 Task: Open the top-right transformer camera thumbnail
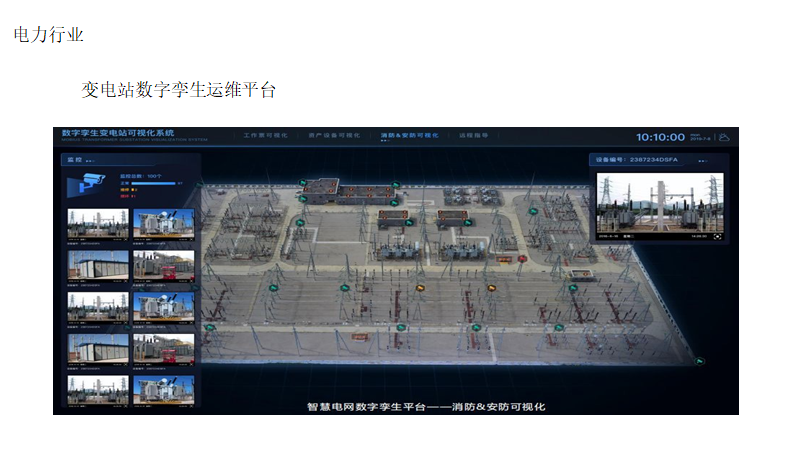click(163, 223)
